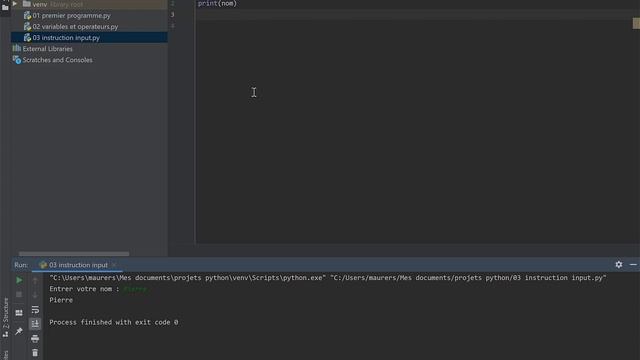Screen dimensions: 640x360
Task: Print the console output
Action: (x=35, y=338)
